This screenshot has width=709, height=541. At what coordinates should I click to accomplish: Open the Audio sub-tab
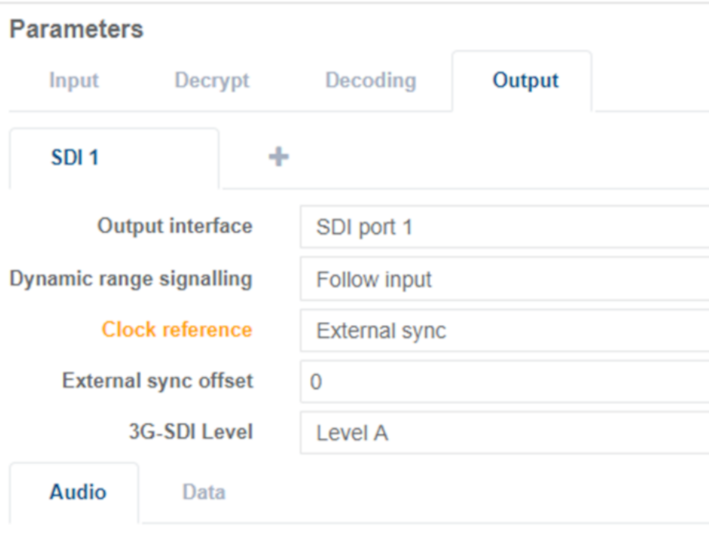[x=78, y=491]
